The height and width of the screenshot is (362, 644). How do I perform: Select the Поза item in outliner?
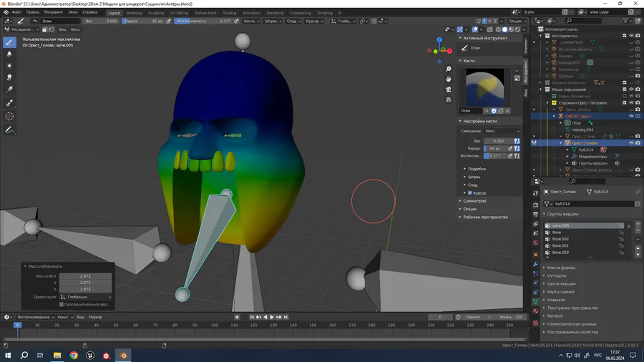point(576,123)
